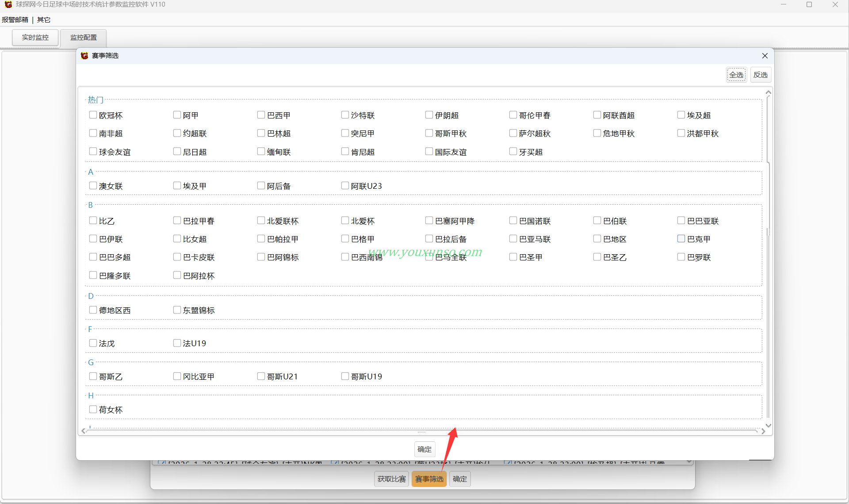
Task: Click the 全选 button
Action: tap(736, 75)
